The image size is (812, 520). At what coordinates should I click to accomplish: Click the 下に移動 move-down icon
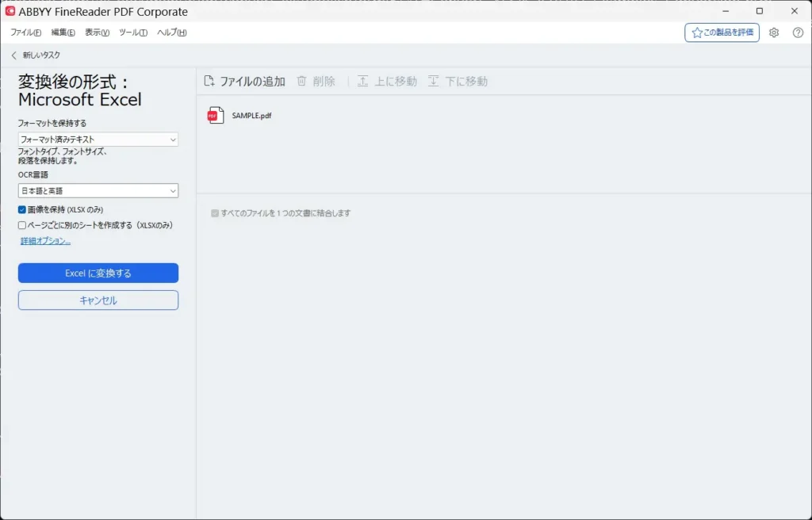(434, 82)
